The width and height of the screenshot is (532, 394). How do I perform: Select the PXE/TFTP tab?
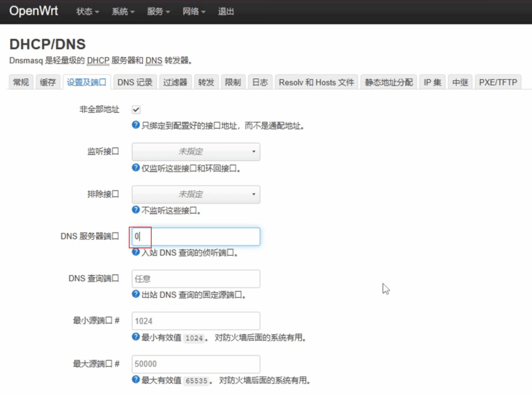tap(497, 82)
